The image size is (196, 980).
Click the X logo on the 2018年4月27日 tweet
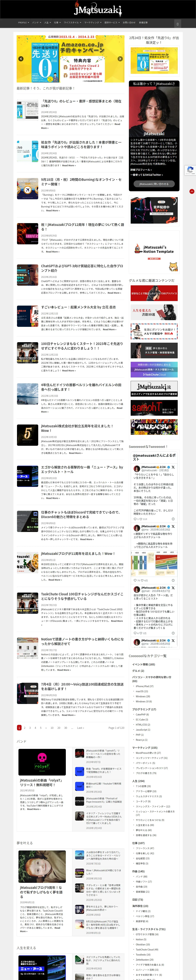pos(173,588)
